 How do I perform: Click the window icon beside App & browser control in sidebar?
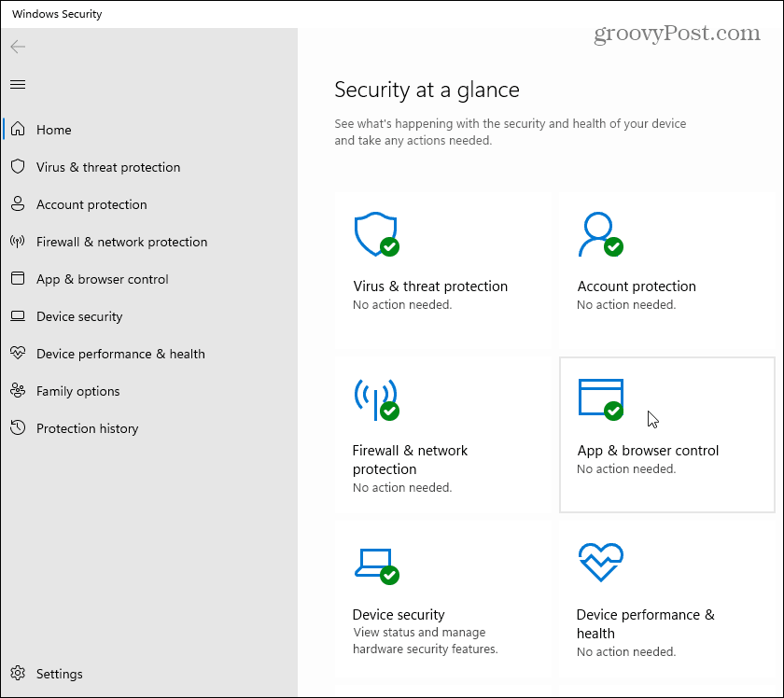[18, 278]
